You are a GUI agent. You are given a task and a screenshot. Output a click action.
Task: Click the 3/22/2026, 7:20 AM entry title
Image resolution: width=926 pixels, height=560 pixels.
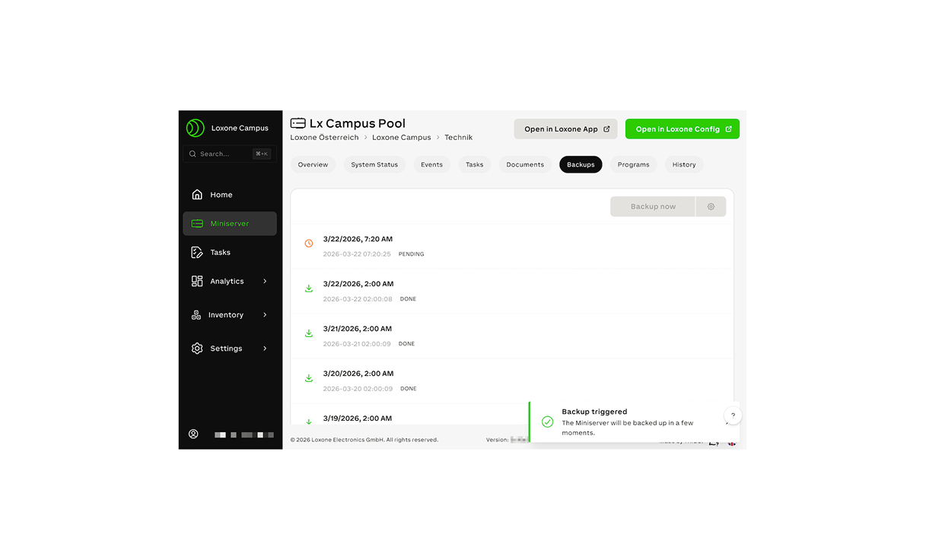point(358,239)
